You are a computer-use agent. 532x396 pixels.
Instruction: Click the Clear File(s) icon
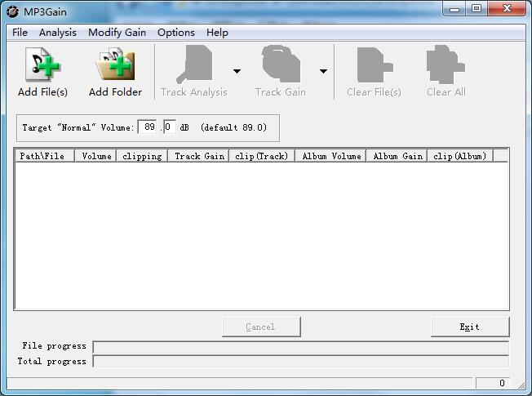[375, 65]
